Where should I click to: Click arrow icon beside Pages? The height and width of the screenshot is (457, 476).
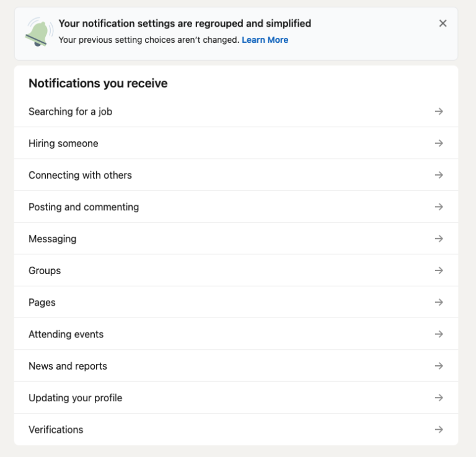(x=439, y=302)
